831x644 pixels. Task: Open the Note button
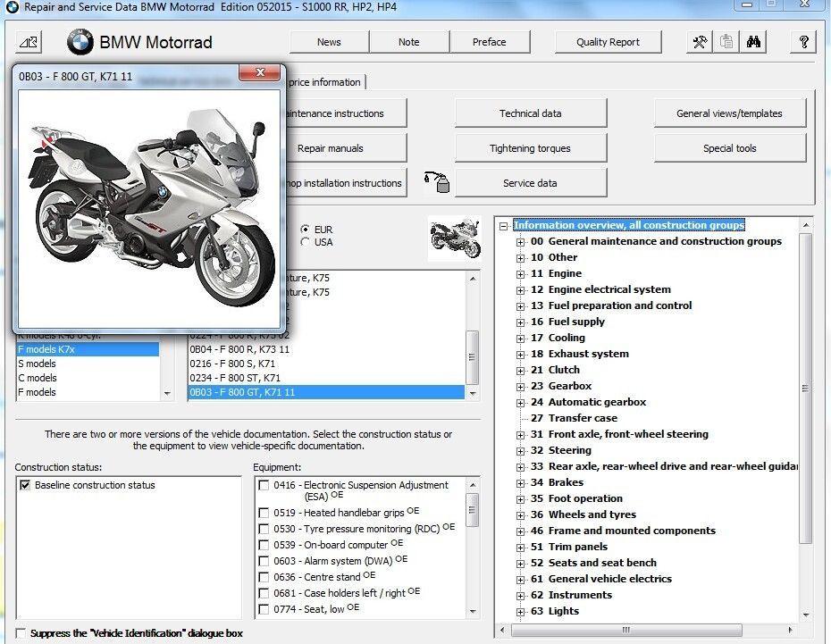click(408, 42)
